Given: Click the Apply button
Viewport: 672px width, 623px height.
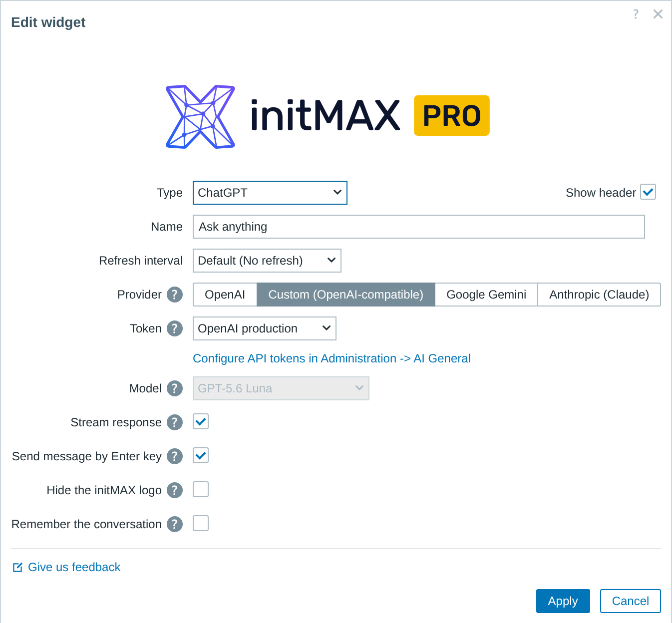Looking at the screenshot, I should click(563, 601).
